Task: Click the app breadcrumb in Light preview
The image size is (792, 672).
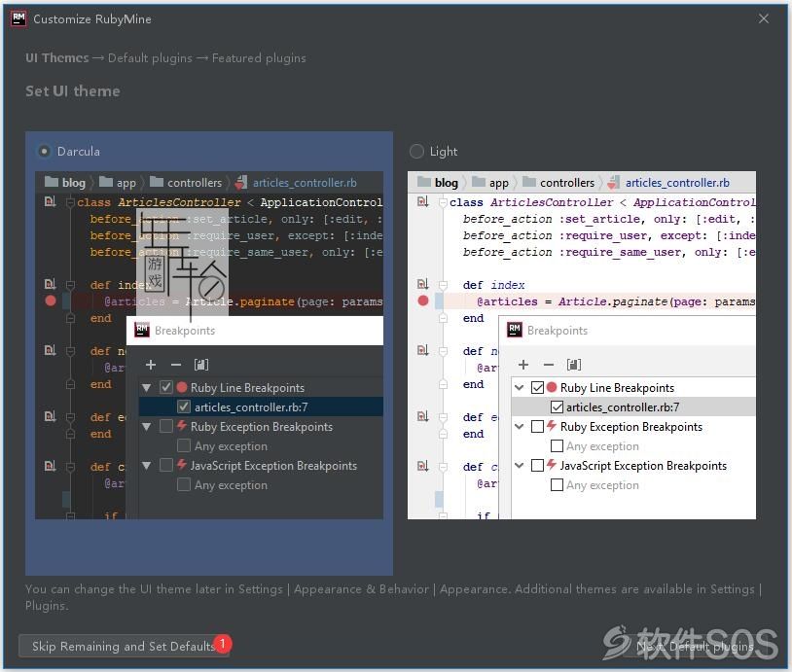Action: tap(498, 183)
